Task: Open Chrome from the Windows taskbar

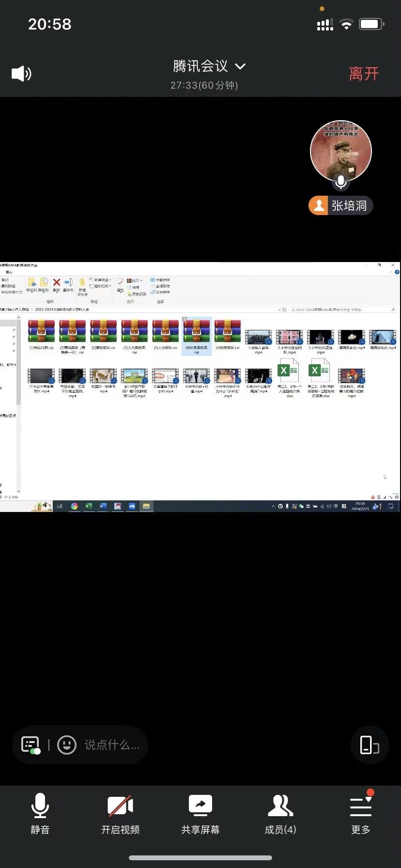Action: 75,506
